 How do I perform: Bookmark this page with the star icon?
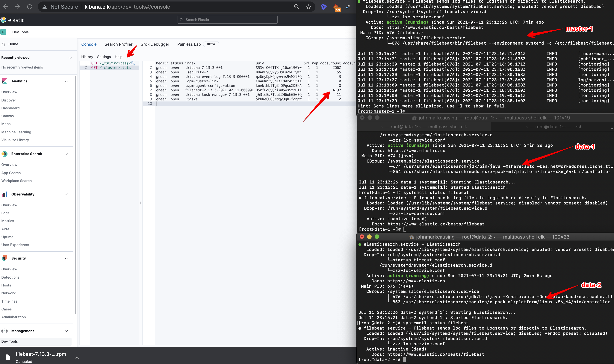309,7
